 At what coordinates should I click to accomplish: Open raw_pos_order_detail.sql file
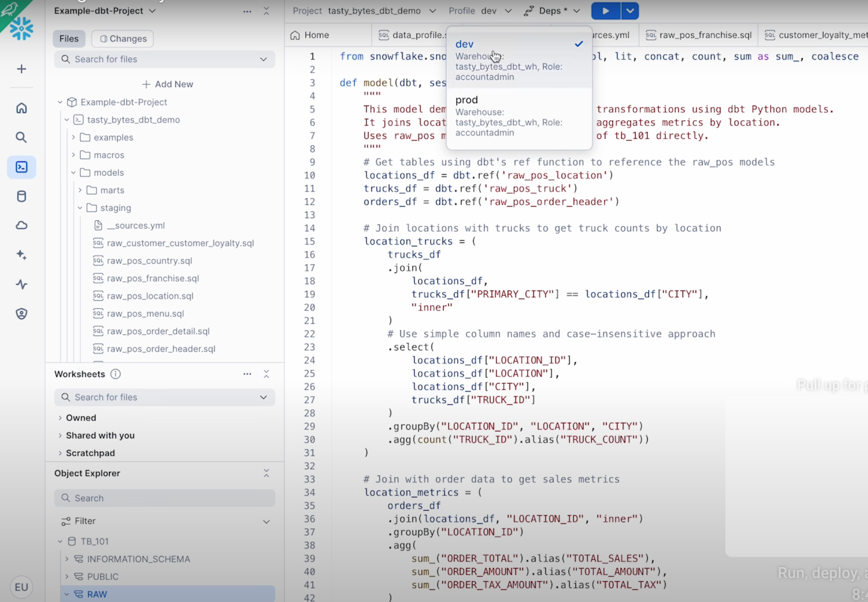pos(151,331)
